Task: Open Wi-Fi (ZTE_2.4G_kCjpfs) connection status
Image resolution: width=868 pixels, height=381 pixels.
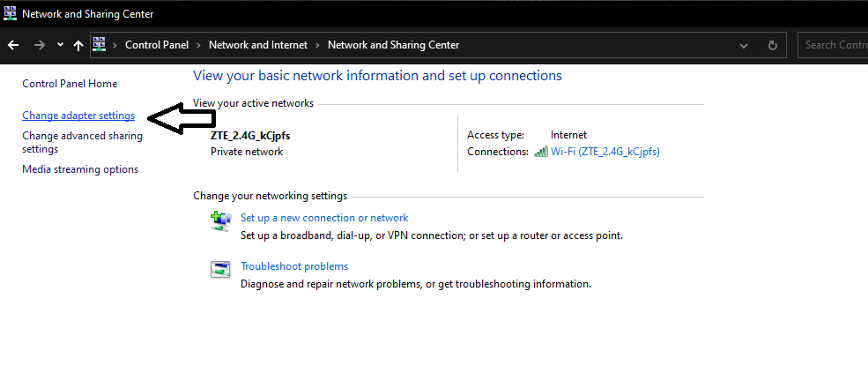Action: coord(605,152)
